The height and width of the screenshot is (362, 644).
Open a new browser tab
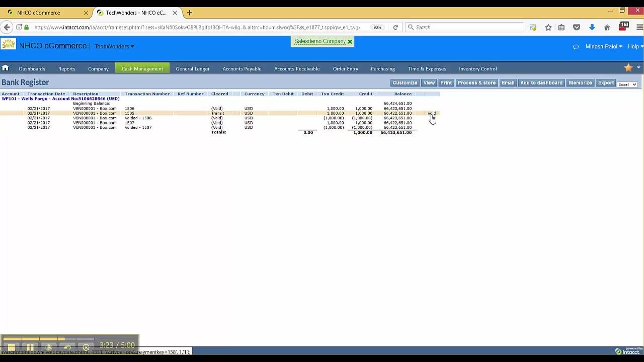pos(189,13)
